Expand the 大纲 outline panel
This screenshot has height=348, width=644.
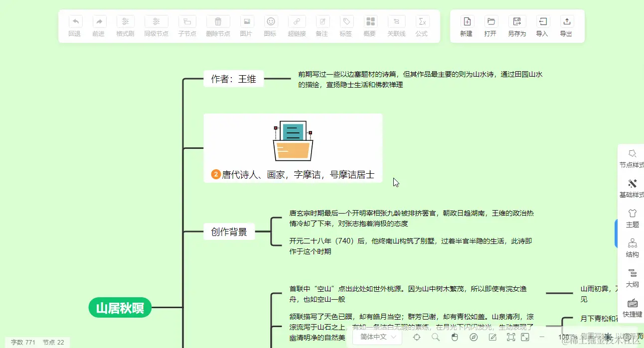point(632,278)
